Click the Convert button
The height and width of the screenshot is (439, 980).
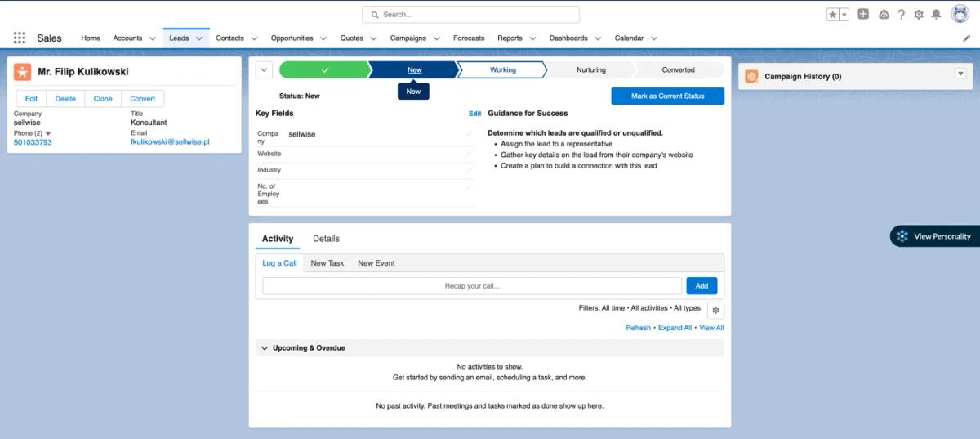(x=142, y=98)
